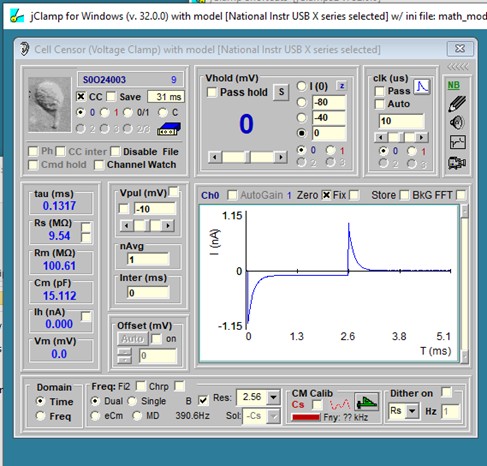
Task: Toggle the Ih (nA) checkbox
Action: click(x=86, y=316)
